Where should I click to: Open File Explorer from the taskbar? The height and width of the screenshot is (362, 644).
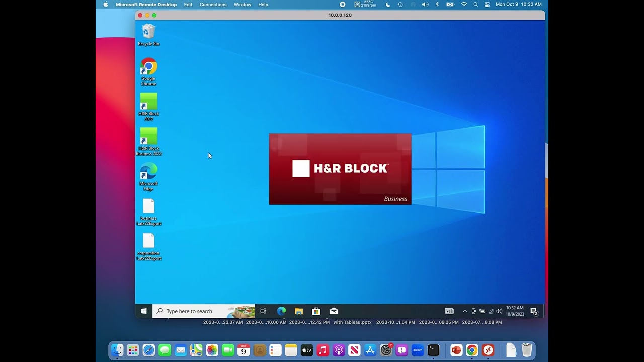(x=299, y=311)
